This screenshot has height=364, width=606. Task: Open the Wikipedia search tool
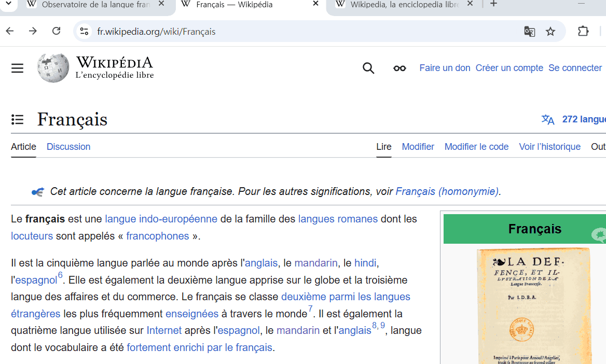368,68
